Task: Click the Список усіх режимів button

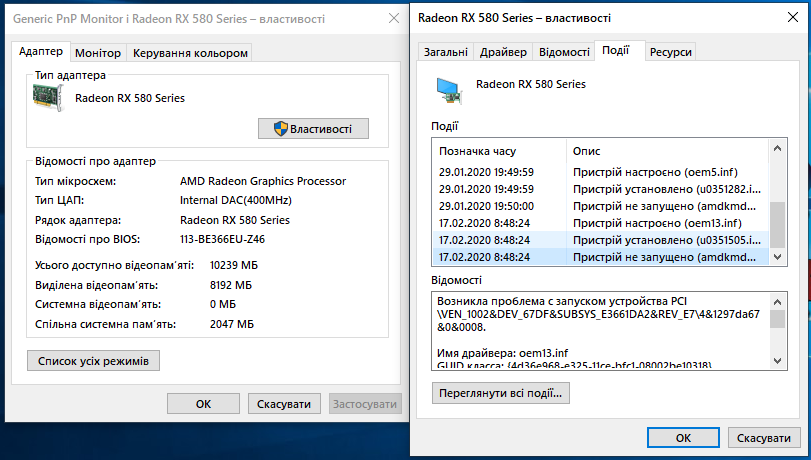Action: 93,361
